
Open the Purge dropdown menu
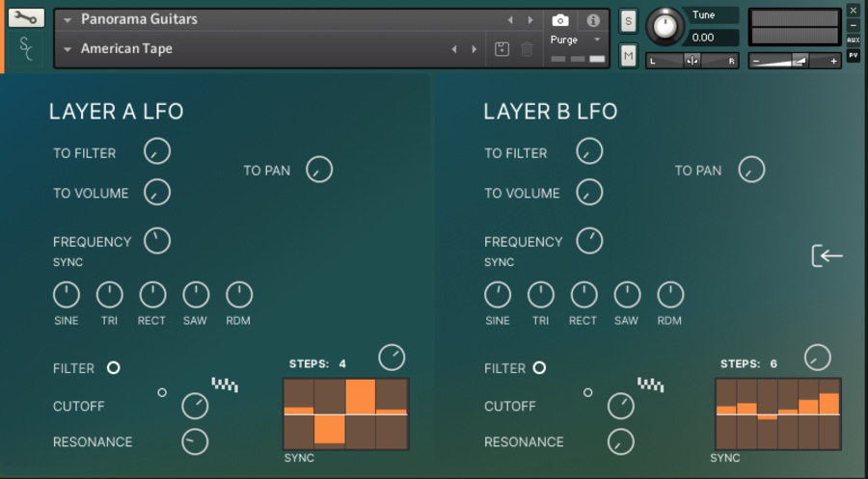click(576, 40)
